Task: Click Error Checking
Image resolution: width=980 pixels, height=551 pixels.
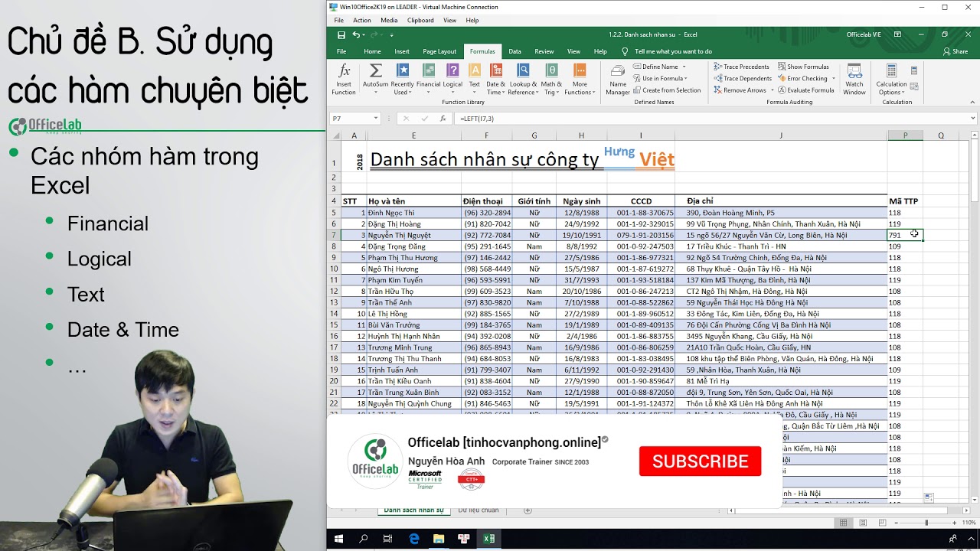Action: click(802, 78)
